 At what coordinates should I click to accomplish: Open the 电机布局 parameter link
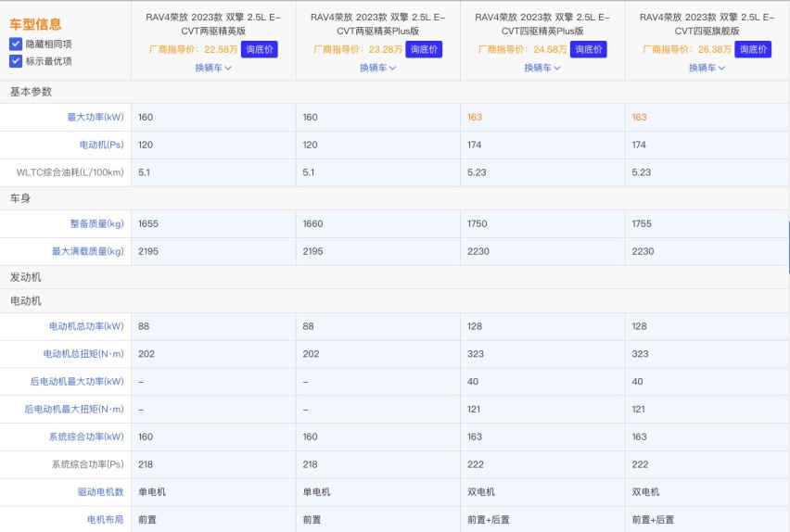(106, 519)
